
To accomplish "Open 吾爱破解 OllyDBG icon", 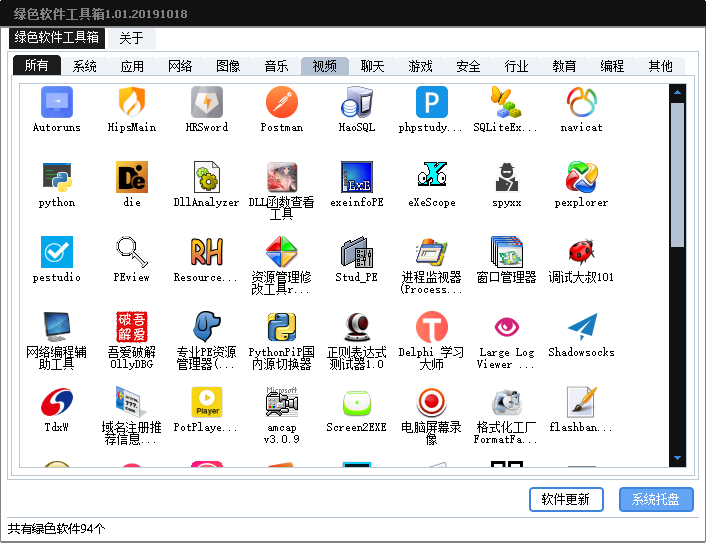I will [x=131, y=327].
